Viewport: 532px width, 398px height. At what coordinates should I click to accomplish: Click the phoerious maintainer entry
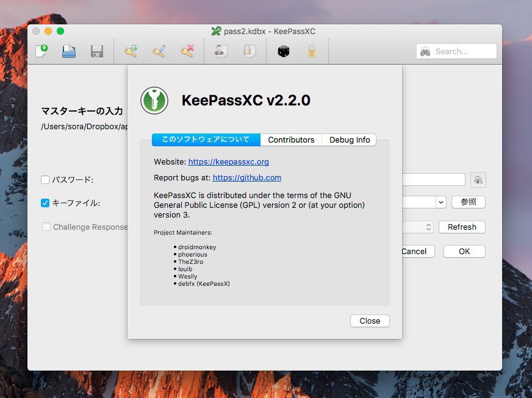[192, 254]
